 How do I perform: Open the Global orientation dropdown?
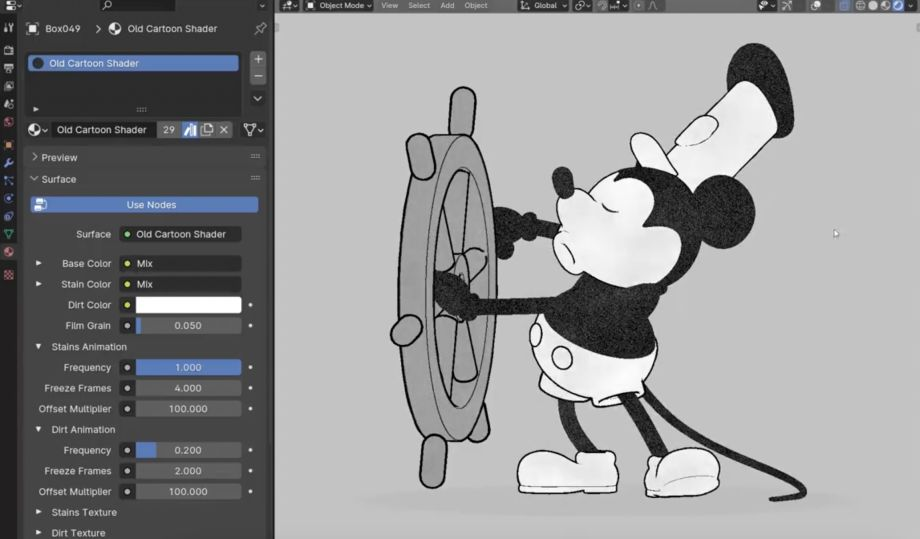click(x=543, y=5)
